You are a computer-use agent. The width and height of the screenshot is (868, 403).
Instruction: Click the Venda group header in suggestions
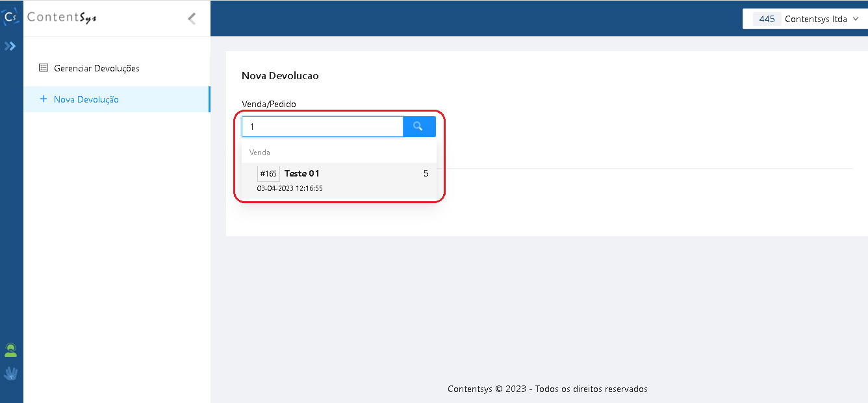click(x=260, y=153)
